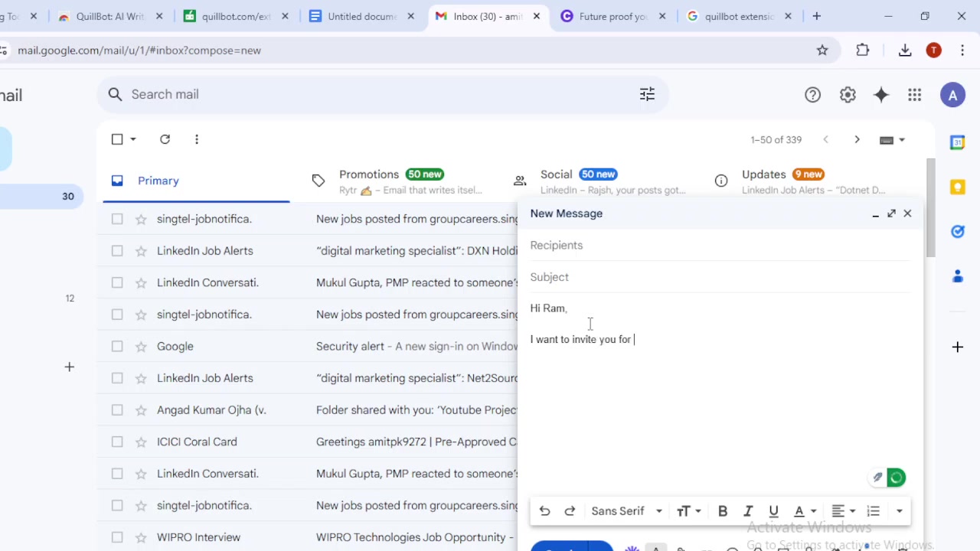Select the checkbox for the Google email
The height and width of the screenshot is (551, 980).
[117, 346]
